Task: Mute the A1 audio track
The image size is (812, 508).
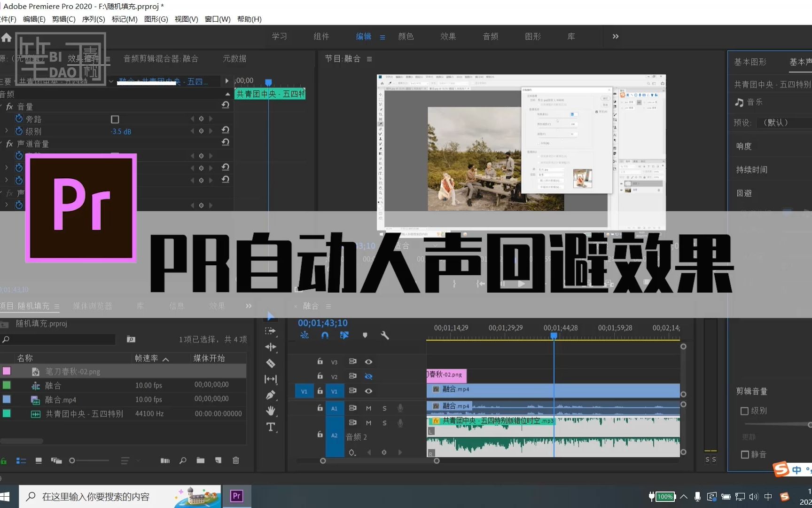Action: (x=369, y=409)
